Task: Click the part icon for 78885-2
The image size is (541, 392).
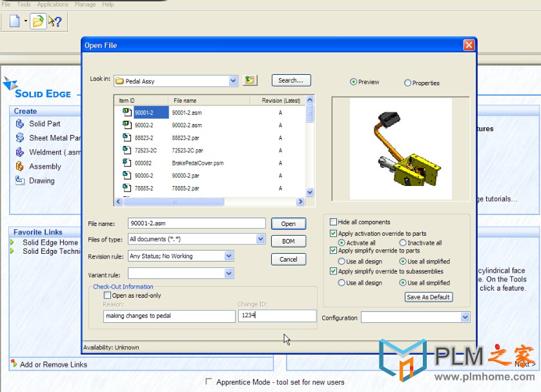Action: point(127,188)
